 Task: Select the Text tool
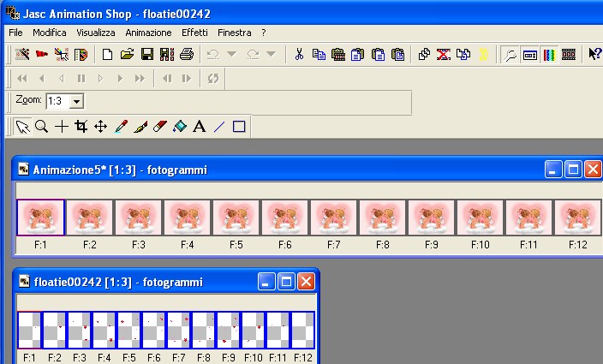[x=200, y=127]
